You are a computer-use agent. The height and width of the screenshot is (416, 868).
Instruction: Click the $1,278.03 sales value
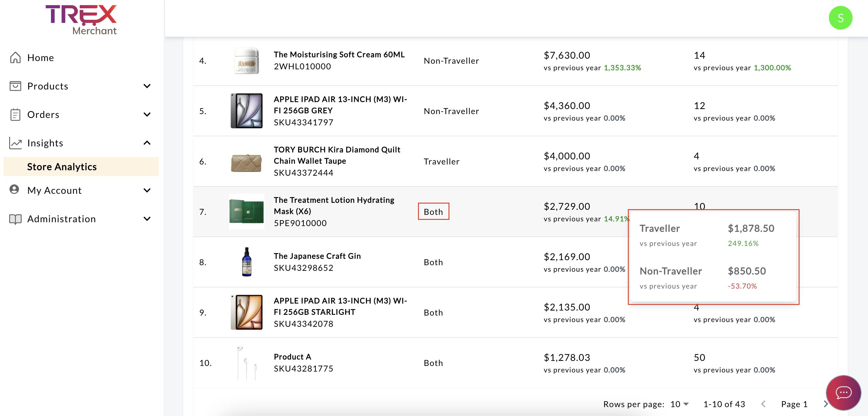coord(567,357)
